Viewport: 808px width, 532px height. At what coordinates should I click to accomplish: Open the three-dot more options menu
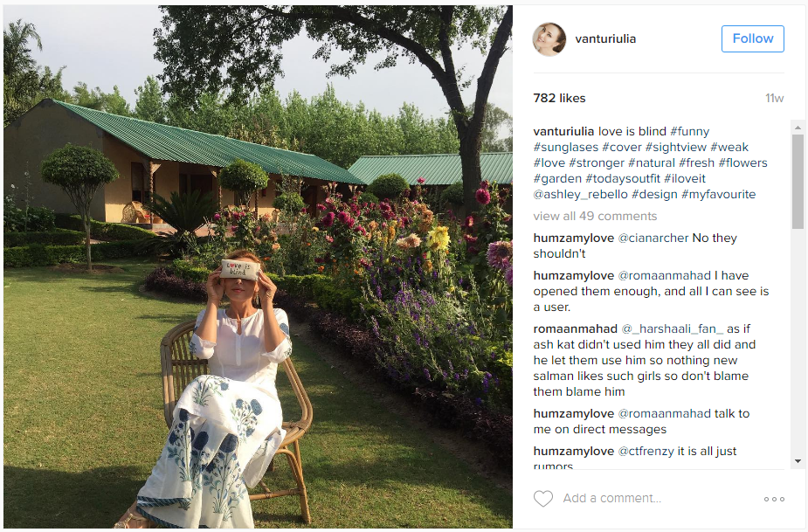tap(774, 499)
